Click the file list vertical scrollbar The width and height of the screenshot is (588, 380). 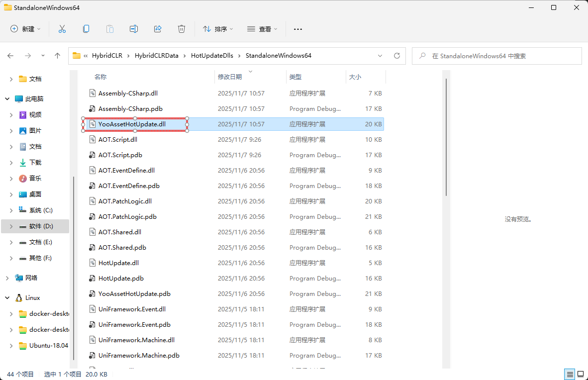pos(446,137)
